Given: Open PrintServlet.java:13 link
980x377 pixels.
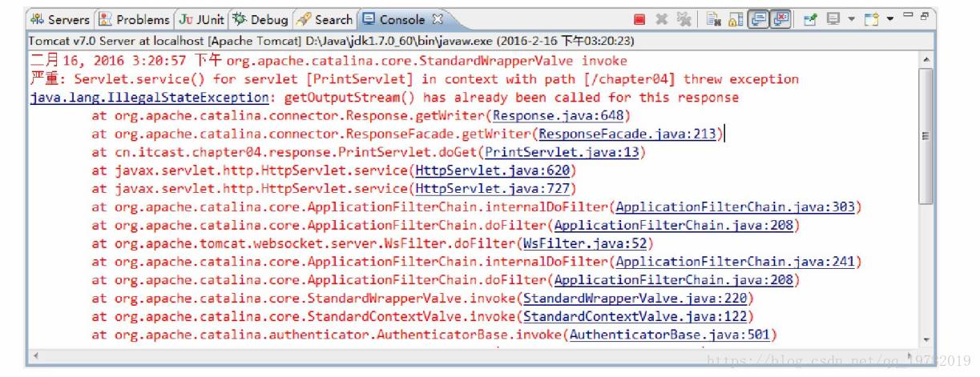Looking at the screenshot, I should click(x=563, y=152).
